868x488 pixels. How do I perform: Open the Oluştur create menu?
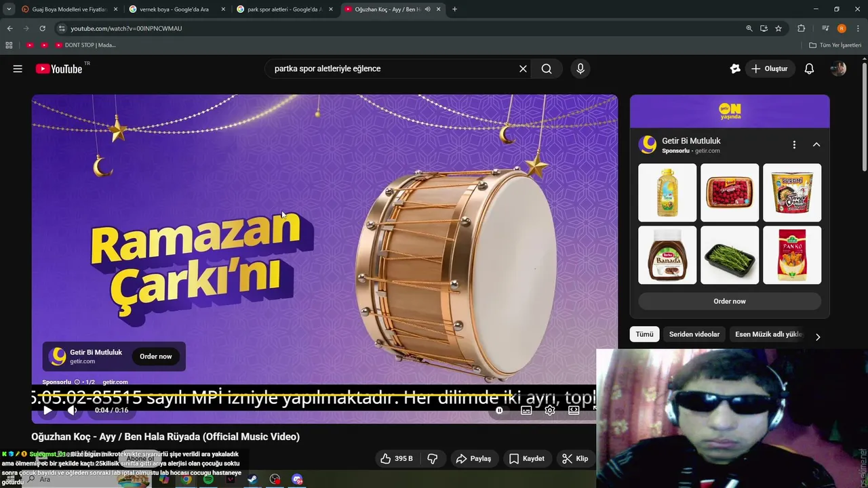tap(770, 68)
